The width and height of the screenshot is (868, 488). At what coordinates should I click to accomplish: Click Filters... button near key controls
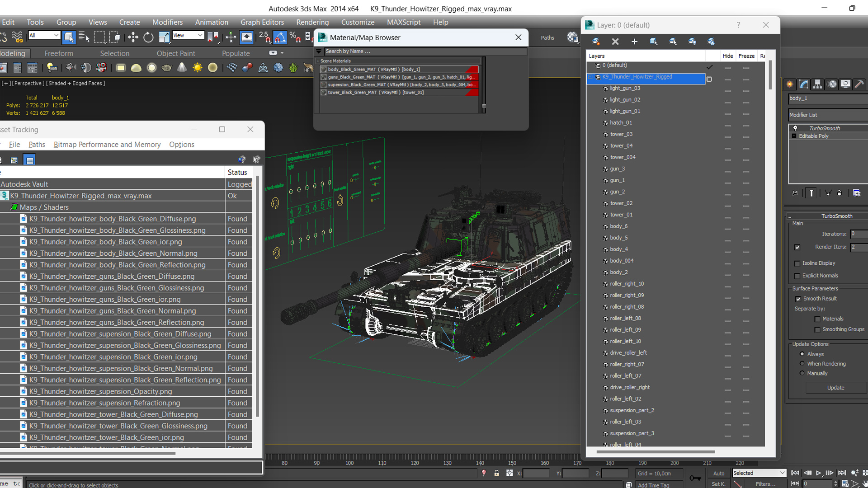pyautogui.click(x=765, y=484)
